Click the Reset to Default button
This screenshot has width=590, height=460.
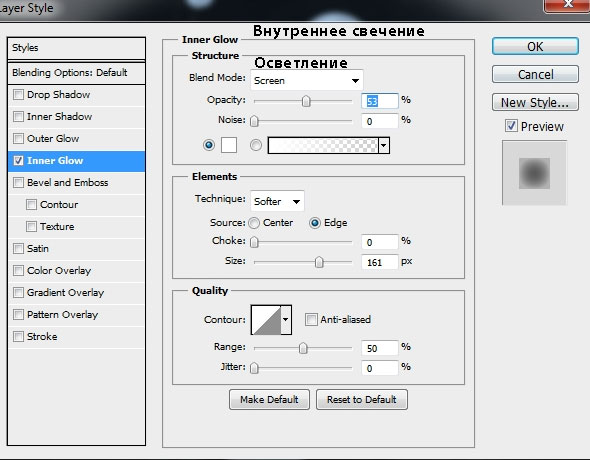pyautogui.click(x=362, y=399)
